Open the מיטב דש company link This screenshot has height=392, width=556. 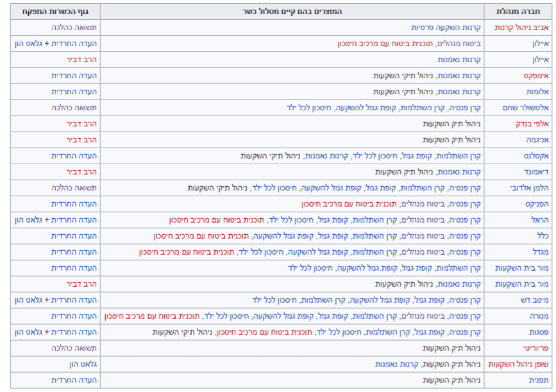[x=535, y=300]
